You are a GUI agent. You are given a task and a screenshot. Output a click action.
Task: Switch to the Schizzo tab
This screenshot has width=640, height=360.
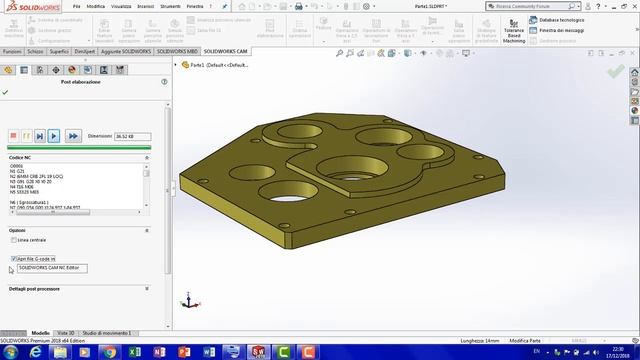35,51
